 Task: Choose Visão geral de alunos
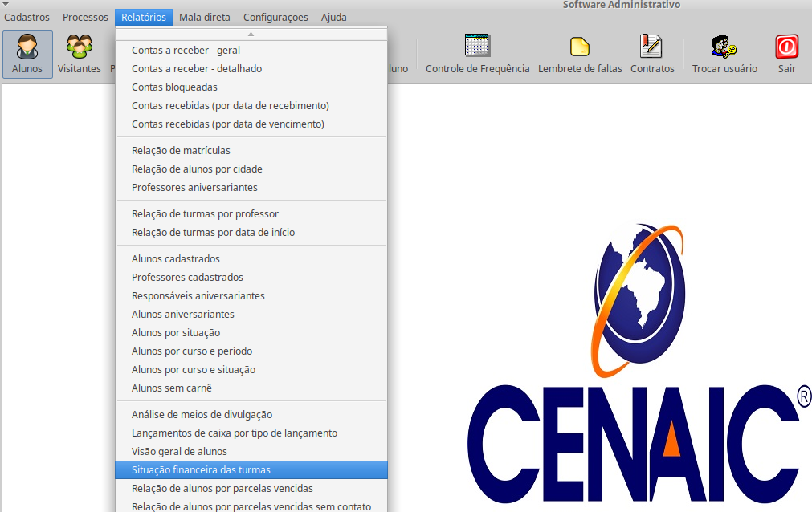pyautogui.click(x=251, y=452)
